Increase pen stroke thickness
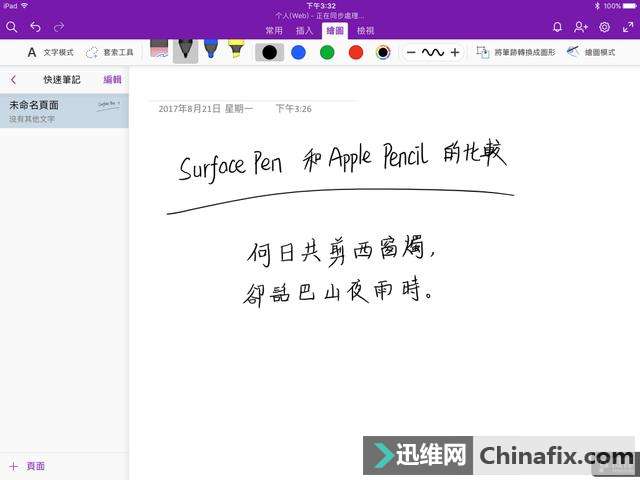Screen dimensions: 640x480 pyautogui.click(x=455, y=52)
